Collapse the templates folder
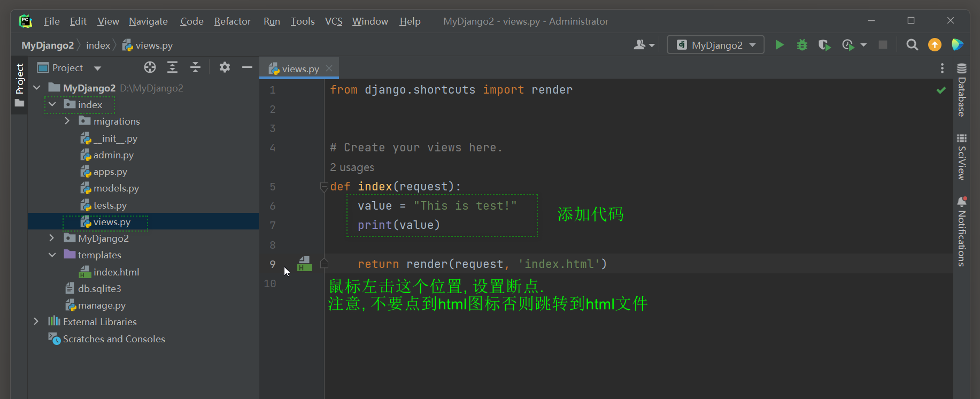 pos(52,255)
